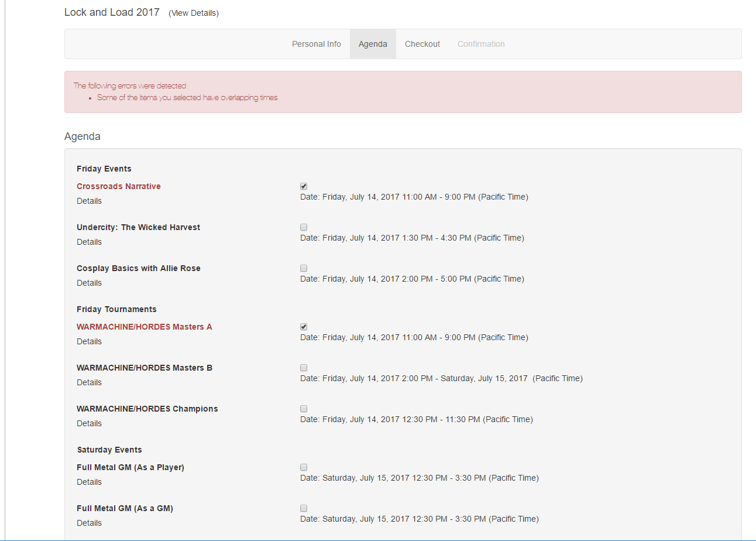
Task: View Details for Cosplay Basics with Allie Rose
Action: pos(89,283)
